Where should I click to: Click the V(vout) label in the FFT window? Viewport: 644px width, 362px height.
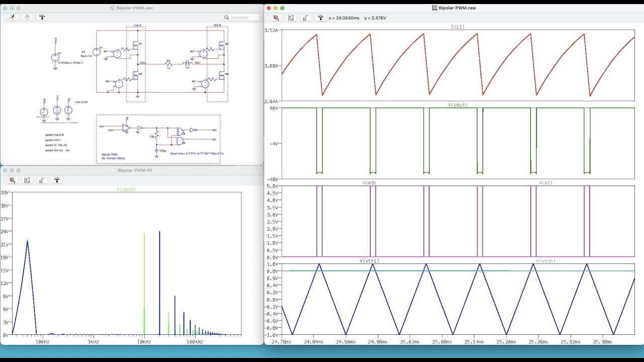pos(126,189)
